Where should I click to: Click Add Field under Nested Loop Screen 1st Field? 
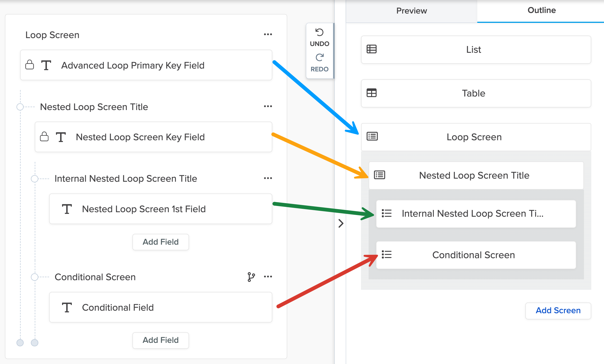tap(161, 242)
